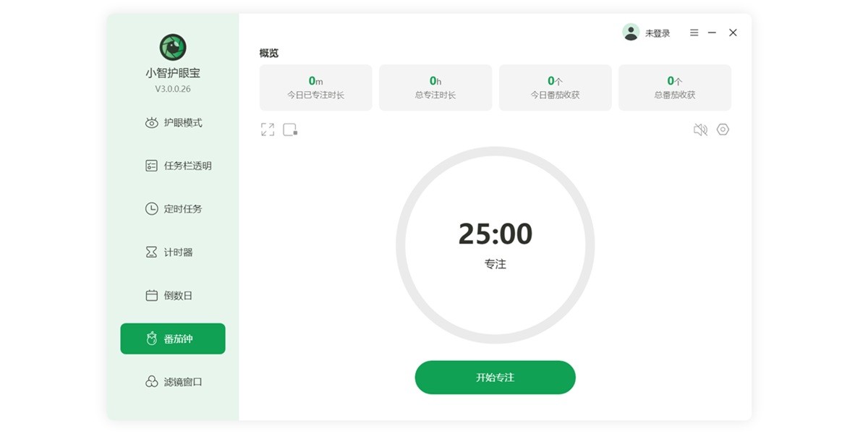Select the 护眼模式 sidebar entry

click(x=174, y=122)
